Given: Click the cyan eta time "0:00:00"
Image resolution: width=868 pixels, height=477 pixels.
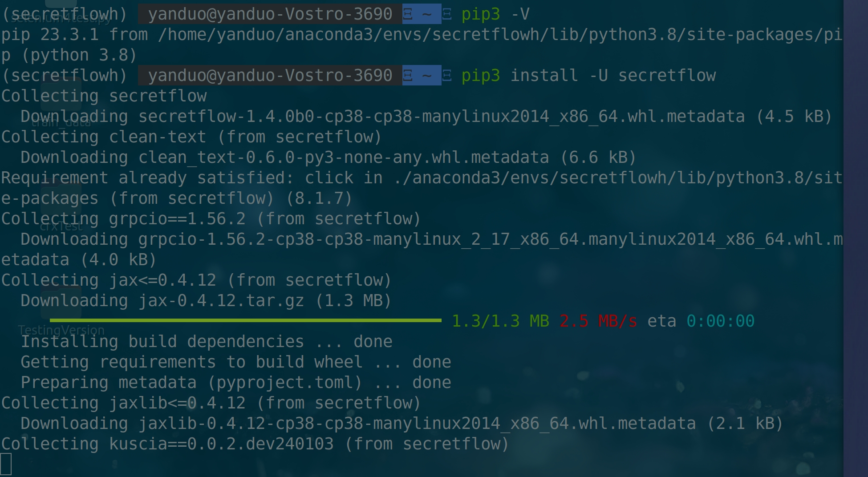Looking at the screenshot, I should coord(720,321).
